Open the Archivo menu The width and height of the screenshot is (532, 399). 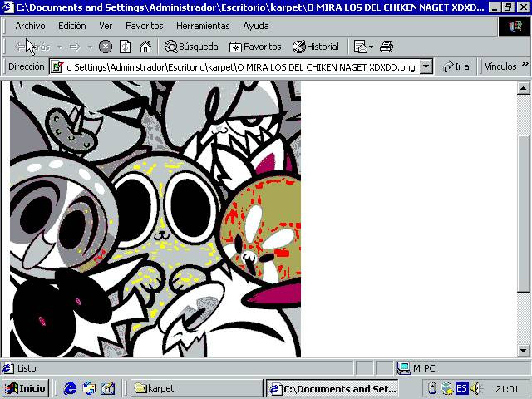pos(30,26)
